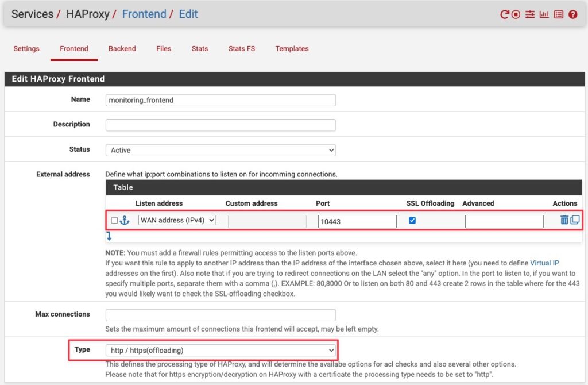Click the Edit HAProxy Frontend section heading
588x385 pixels.
(x=58, y=79)
